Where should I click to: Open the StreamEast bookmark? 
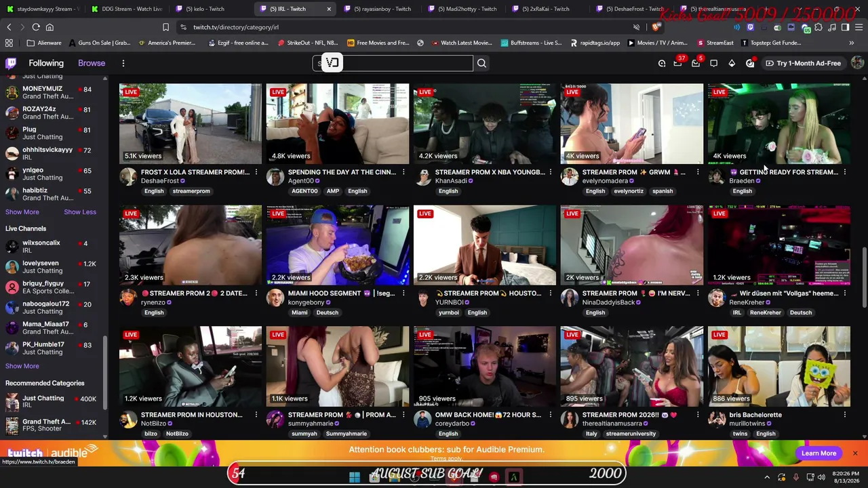pyautogui.click(x=715, y=43)
